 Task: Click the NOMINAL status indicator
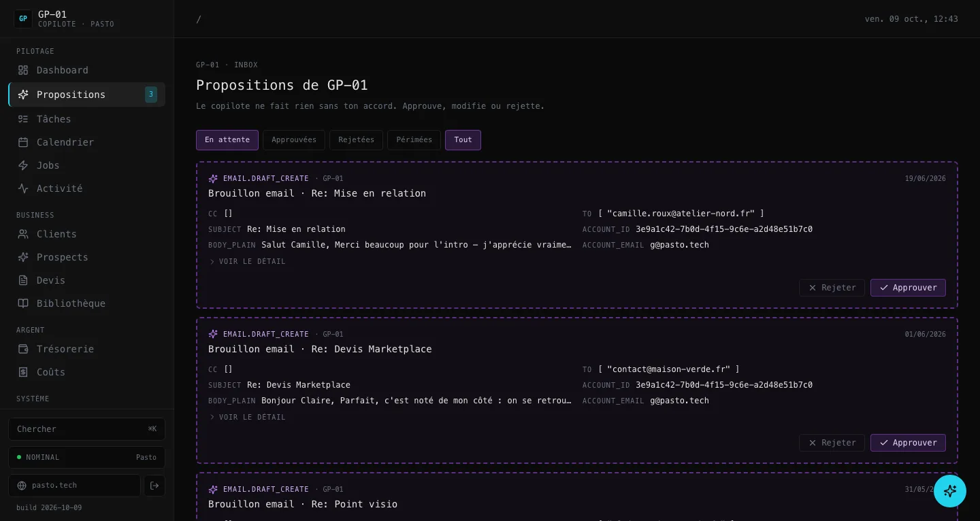coord(86,458)
